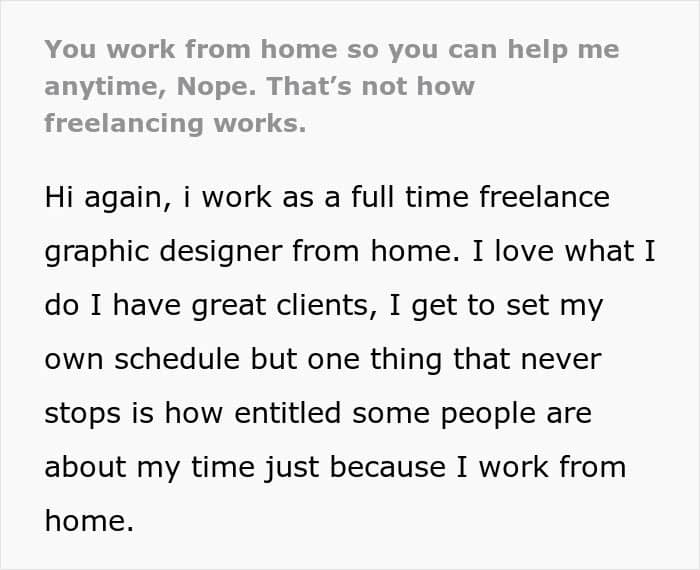Click 'help me' in title line

[563, 50]
